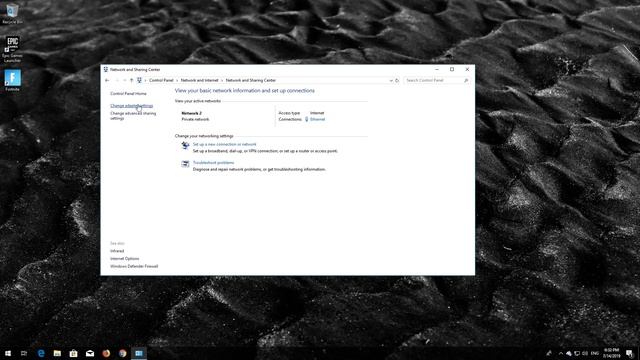
Task: Open the Action Center notifications icon
Action: pos(629,353)
